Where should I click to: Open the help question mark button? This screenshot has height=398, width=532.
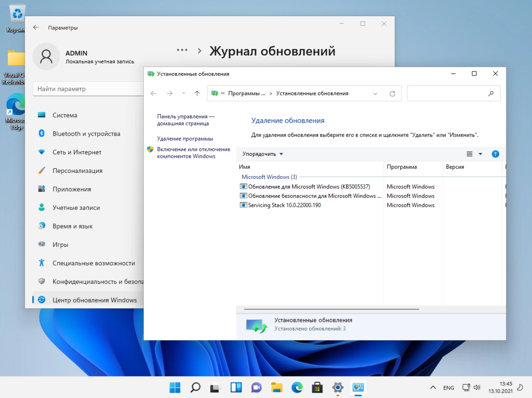495,154
